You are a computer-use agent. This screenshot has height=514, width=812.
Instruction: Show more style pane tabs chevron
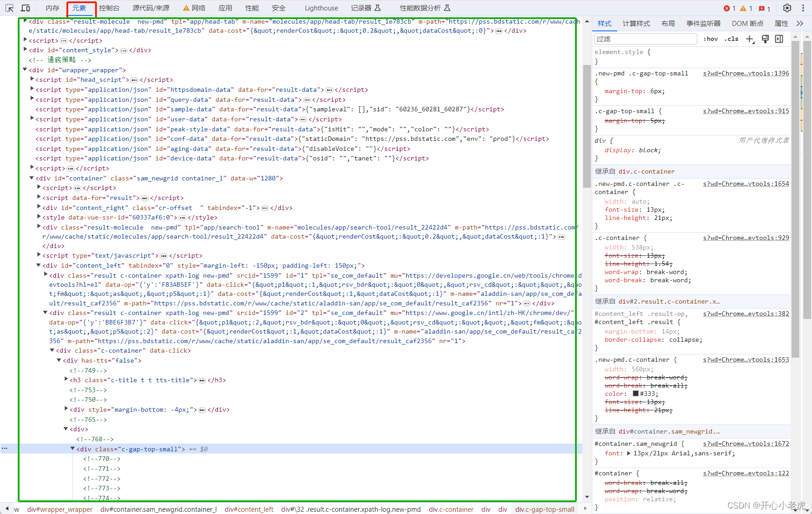pos(800,23)
